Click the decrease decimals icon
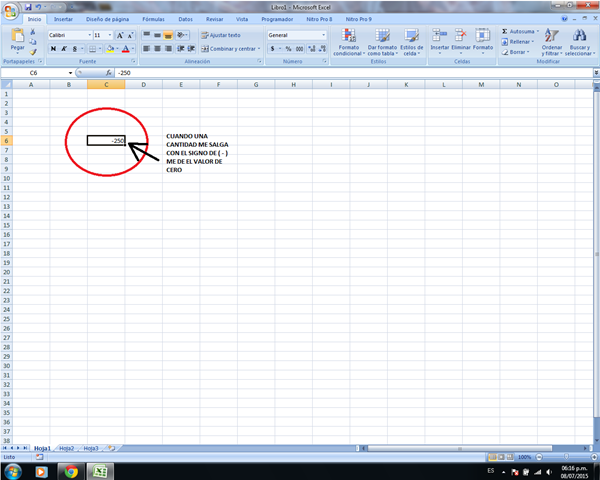Screen dimensions: 600x480 (323, 49)
